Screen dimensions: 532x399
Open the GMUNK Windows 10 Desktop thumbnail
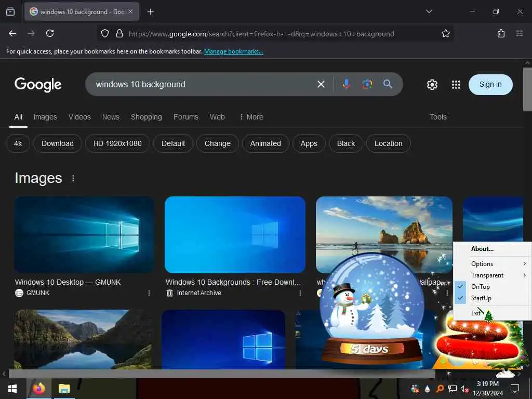click(x=84, y=235)
